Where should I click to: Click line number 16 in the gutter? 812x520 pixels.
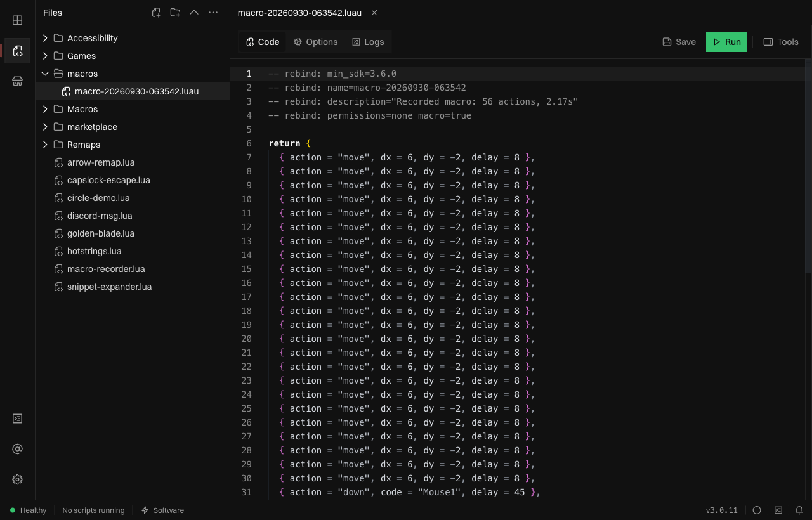[x=246, y=283]
